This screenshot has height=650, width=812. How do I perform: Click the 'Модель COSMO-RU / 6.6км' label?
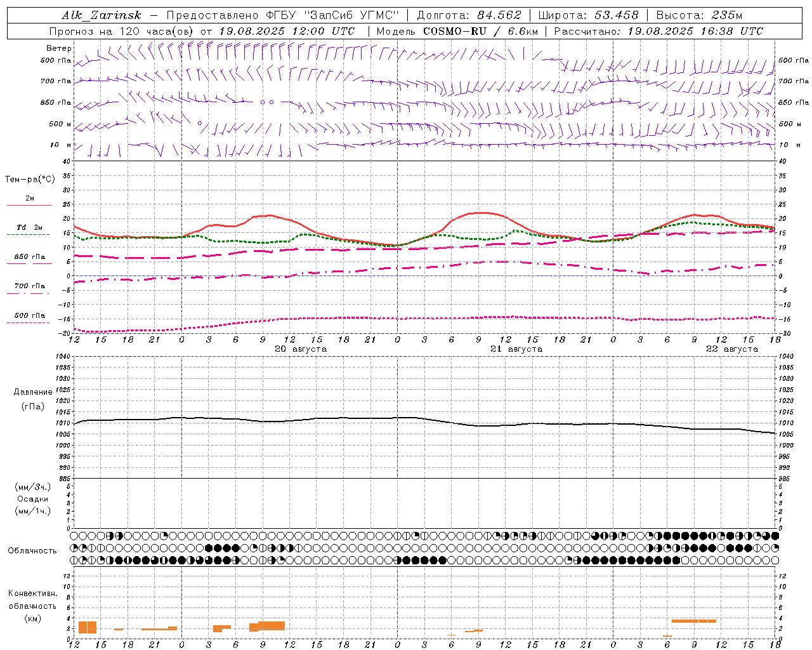pyautogui.click(x=457, y=31)
